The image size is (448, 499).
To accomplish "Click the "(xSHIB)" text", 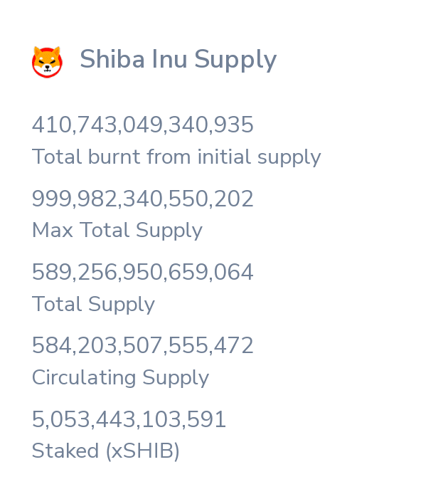I will (142, 451).
